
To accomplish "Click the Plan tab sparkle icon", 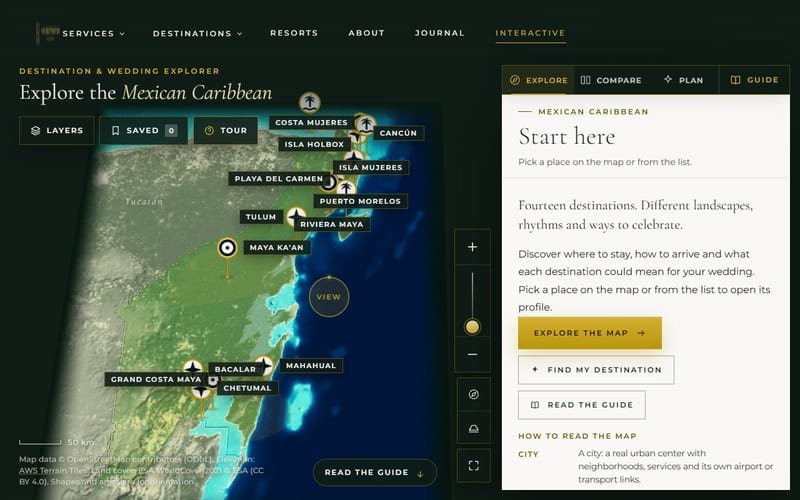I will click(668, 79).
